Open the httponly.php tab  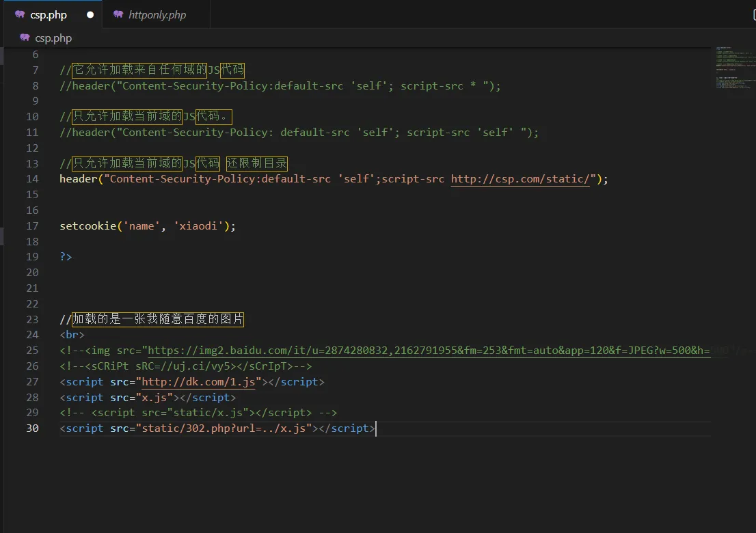coord(157,15)
